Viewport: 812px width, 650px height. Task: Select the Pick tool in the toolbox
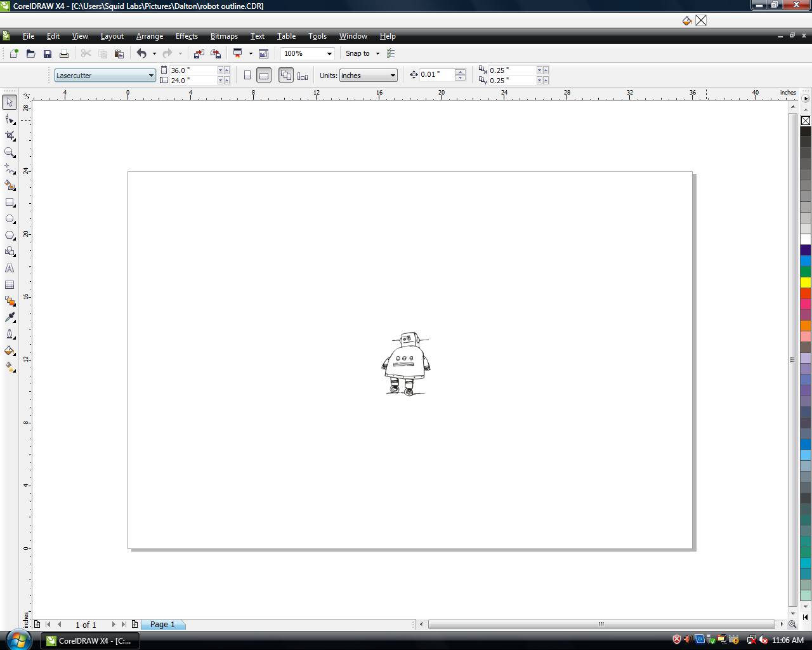click(x=10, y=102)
